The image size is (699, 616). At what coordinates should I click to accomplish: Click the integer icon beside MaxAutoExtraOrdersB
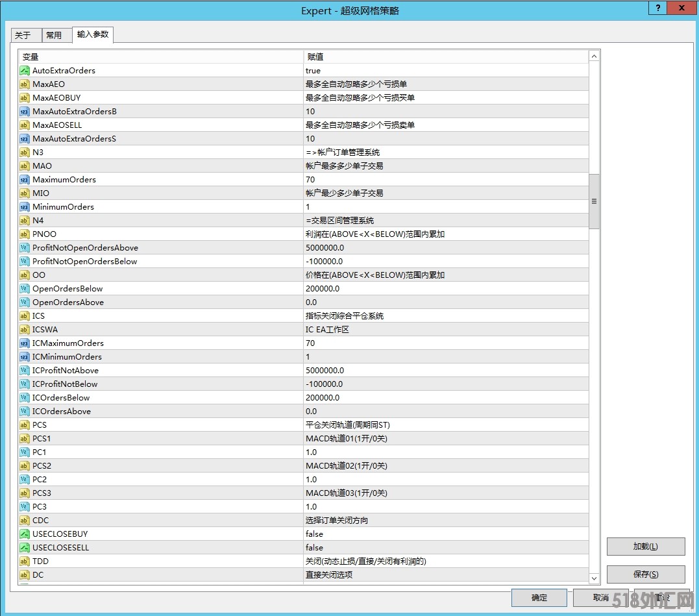point(25,112)
